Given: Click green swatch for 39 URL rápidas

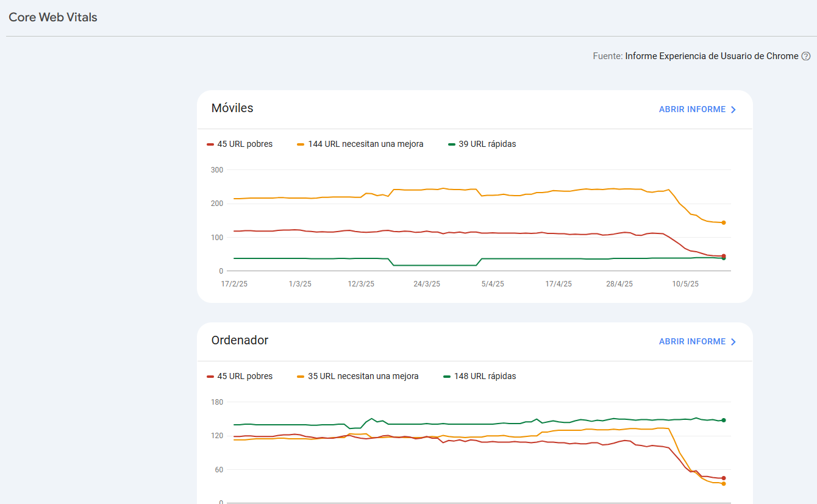Looking at the screenshot, I should (451, 144).
